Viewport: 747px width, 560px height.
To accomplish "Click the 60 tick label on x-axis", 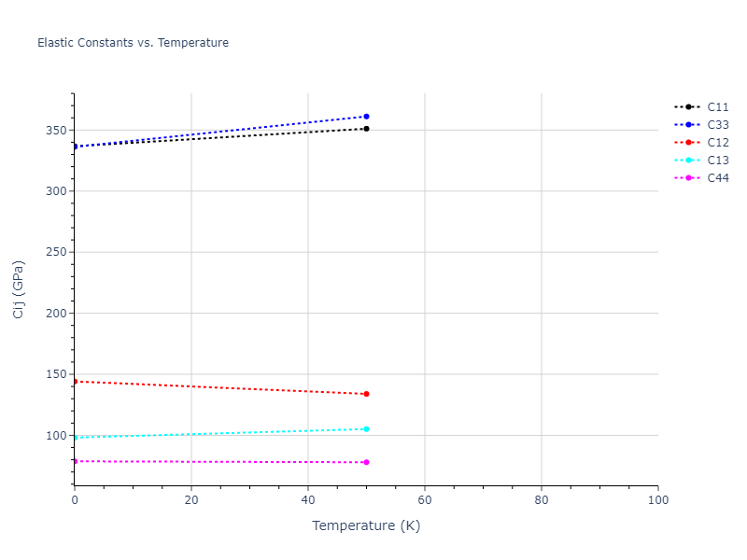I will pos(425,500).
